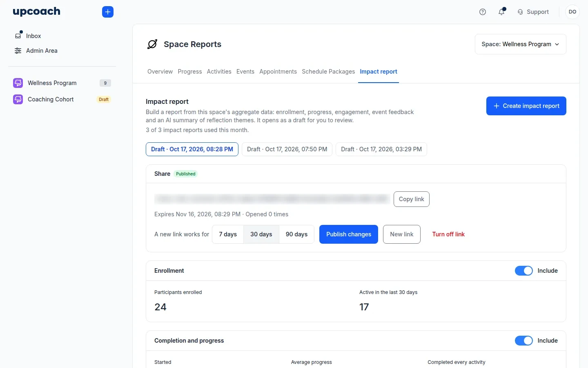
Task: Click the Published status badge
Action: [x=186, y=174]
